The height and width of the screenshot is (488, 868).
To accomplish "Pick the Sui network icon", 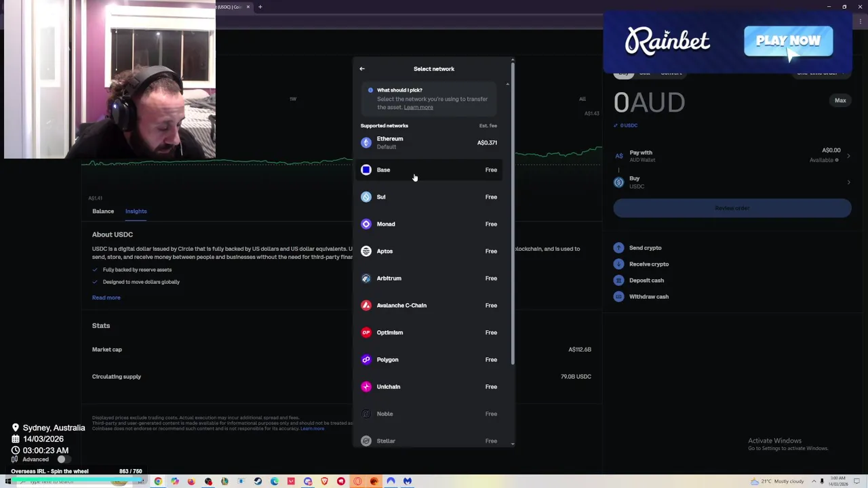I will tap(366, 197).
